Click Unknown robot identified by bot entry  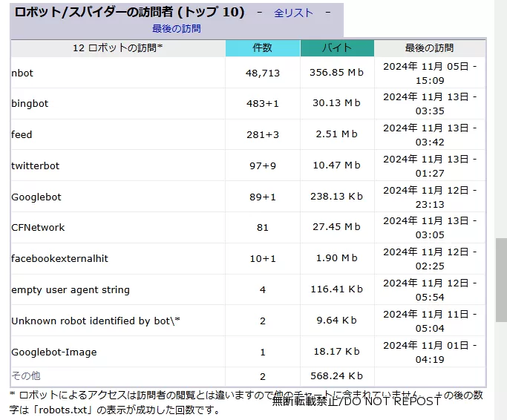pyautogui.click(x=96, y=321)
